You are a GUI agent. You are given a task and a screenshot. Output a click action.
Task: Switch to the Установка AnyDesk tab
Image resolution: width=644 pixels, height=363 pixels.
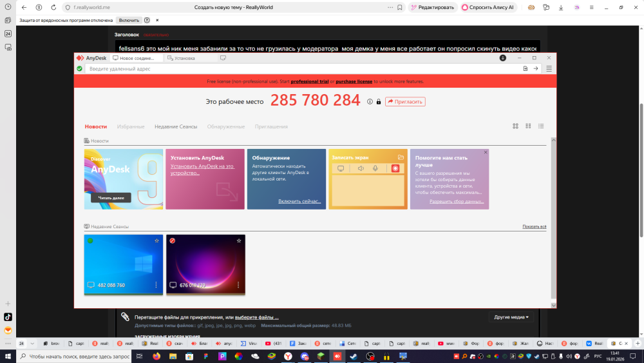pyautogui.click(x=190, y=58)
